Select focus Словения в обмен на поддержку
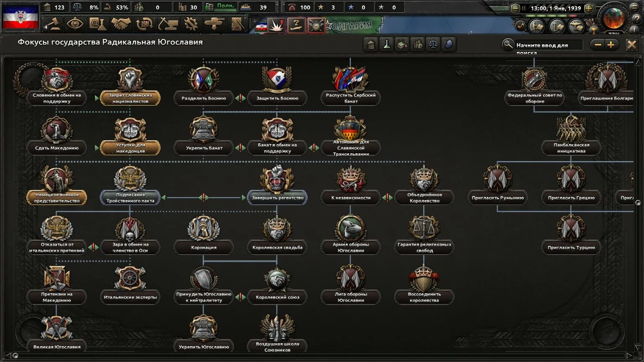 [57, 98]
